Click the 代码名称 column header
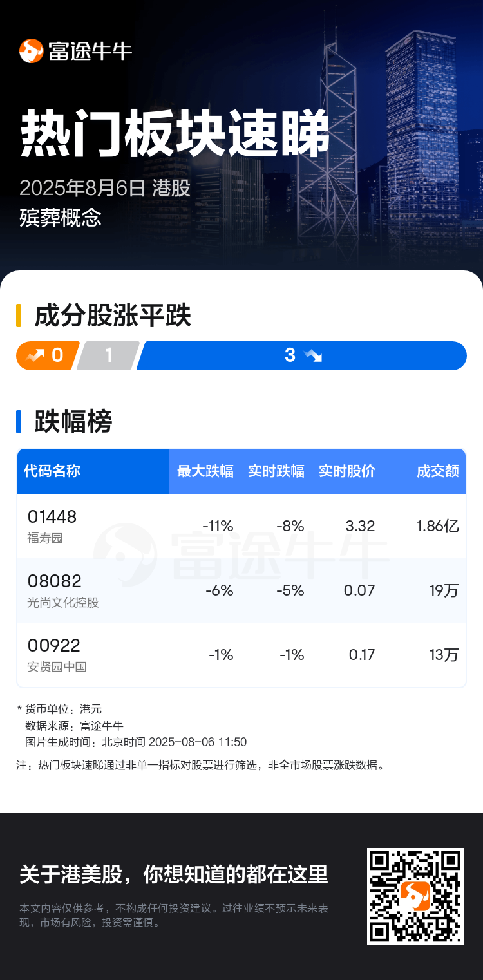Image resolution: width=483 pixels, height=980 pixels. [x=52, y=471]
